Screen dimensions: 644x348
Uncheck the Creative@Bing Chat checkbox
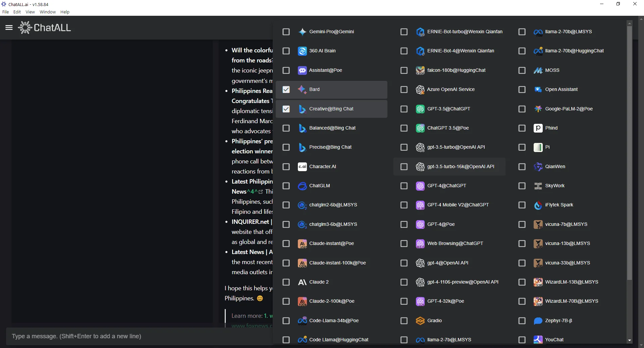[x=286, y=109]
